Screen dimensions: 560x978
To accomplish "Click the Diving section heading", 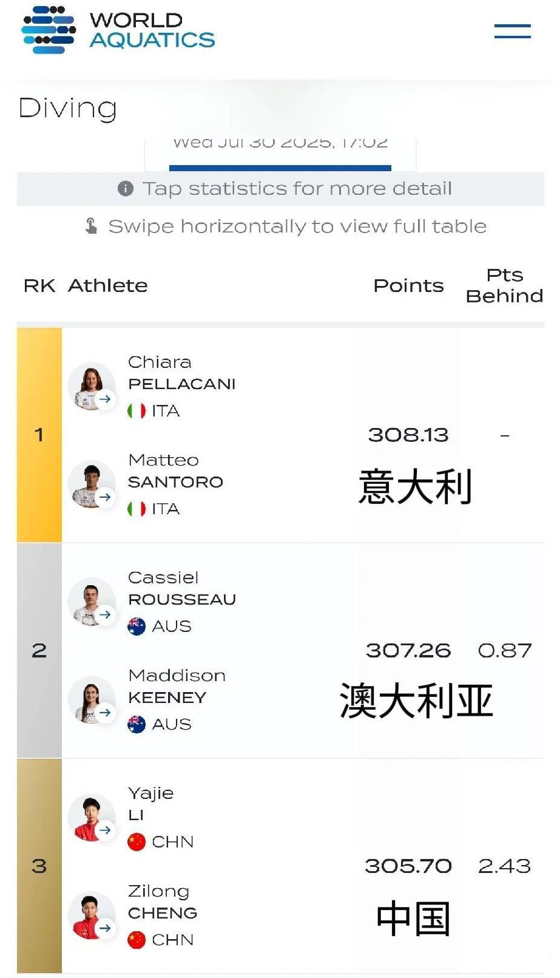I will click(x=68, y=109).
